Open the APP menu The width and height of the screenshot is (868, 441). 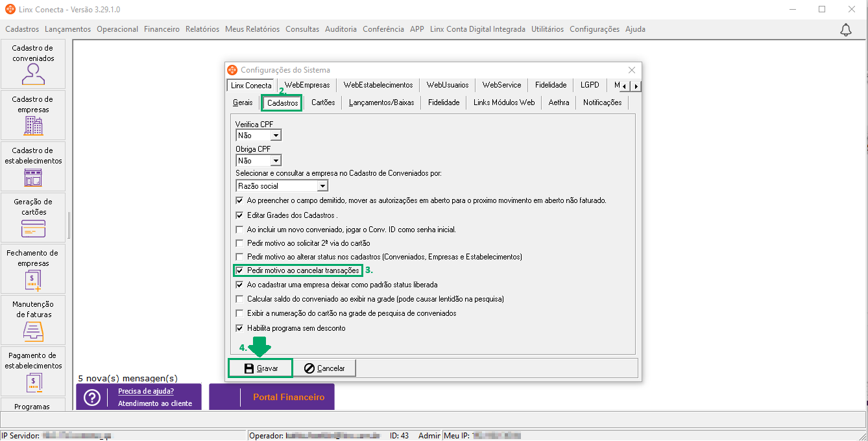click(417, 29)
